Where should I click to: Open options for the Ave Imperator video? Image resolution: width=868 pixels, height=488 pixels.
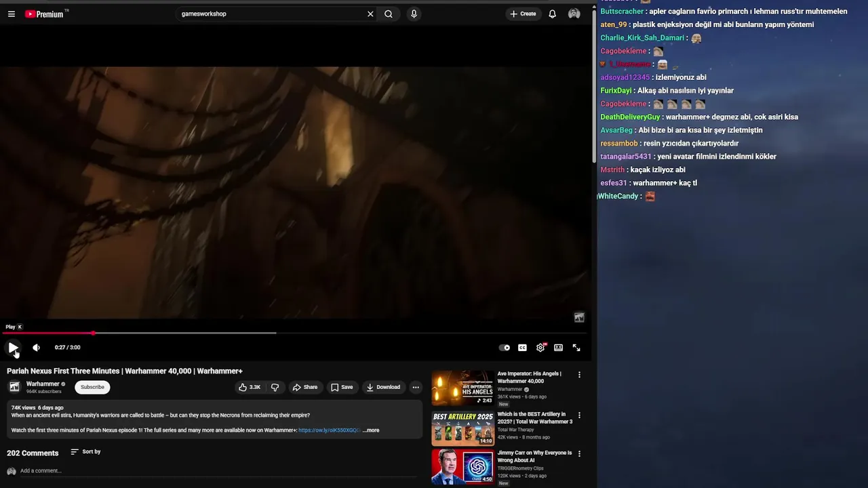579,374
